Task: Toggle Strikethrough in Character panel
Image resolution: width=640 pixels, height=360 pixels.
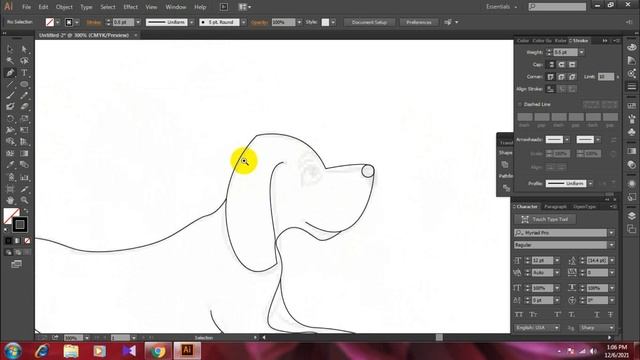Action: point(610,315)
